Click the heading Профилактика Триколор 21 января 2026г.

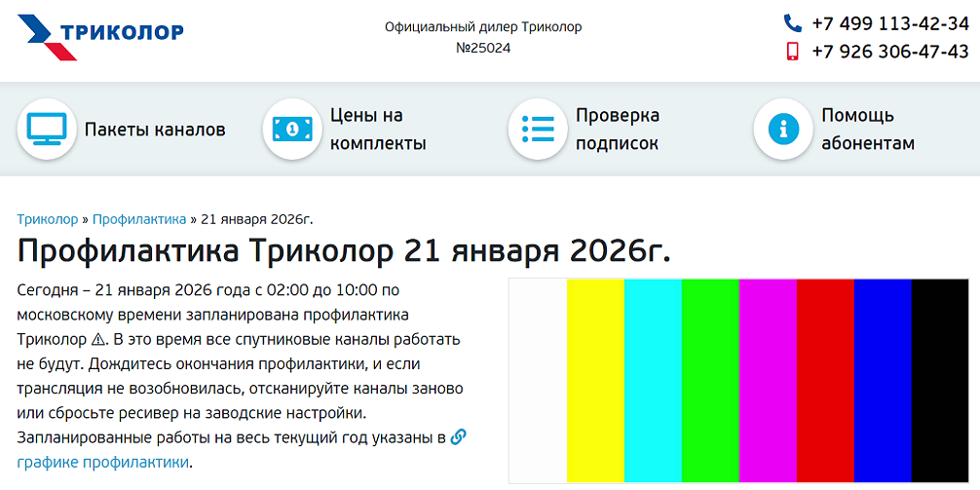click(344, 251)
